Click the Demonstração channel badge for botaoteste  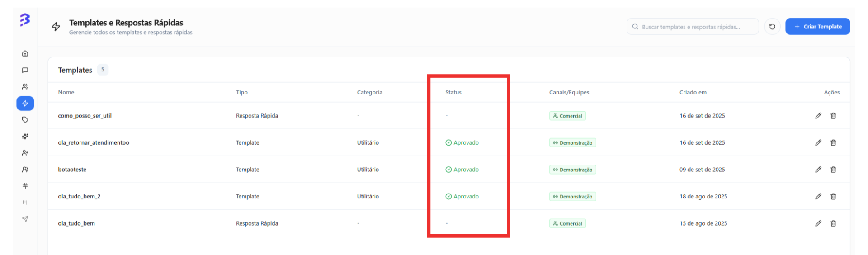(x=572, y=170)
